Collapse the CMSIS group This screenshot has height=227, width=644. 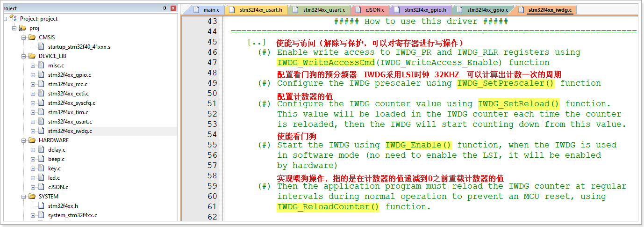click(24, 37)
